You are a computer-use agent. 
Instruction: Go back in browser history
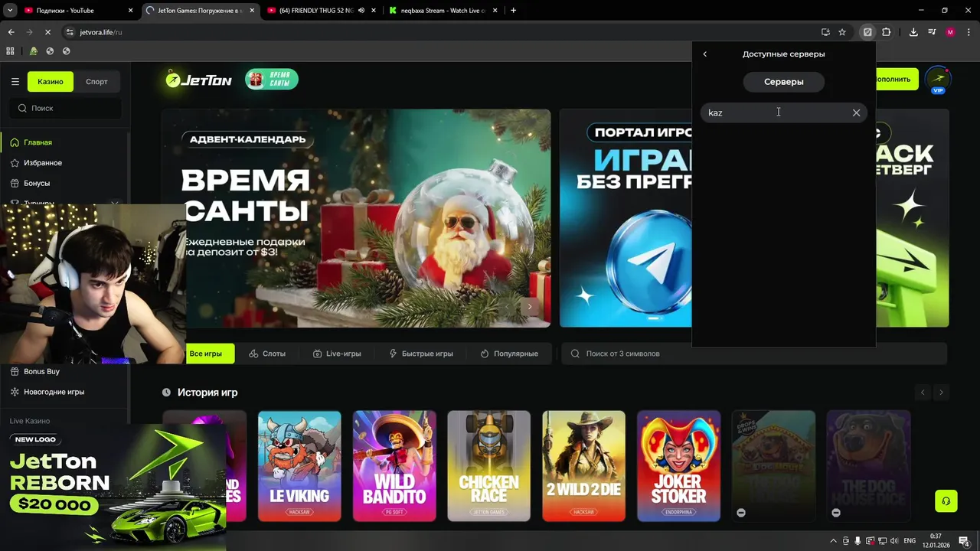point(11,32)
